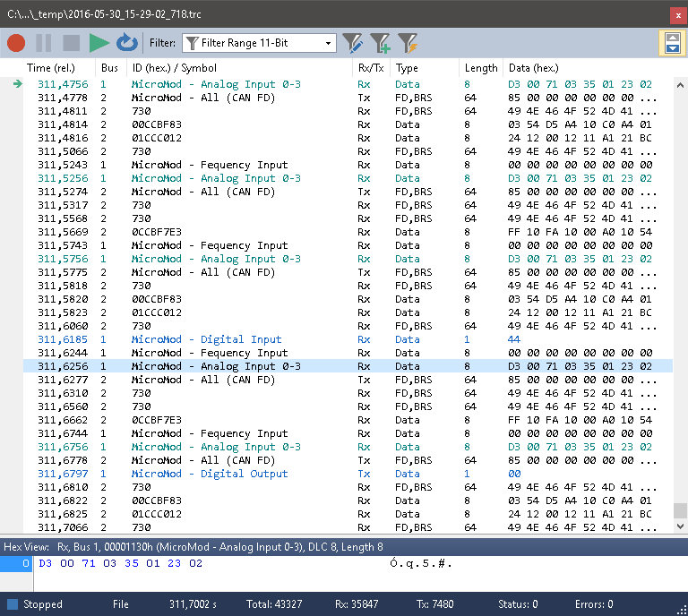Click the red Record trace button
The width and height of the screenshot is (688, 616).
click(16, 43)
